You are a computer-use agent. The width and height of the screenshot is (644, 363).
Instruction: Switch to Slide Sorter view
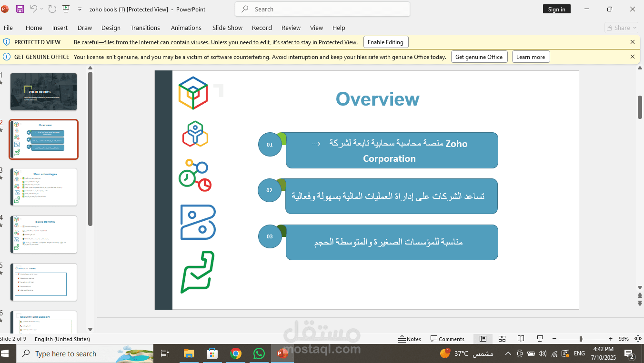pos(502,339)
